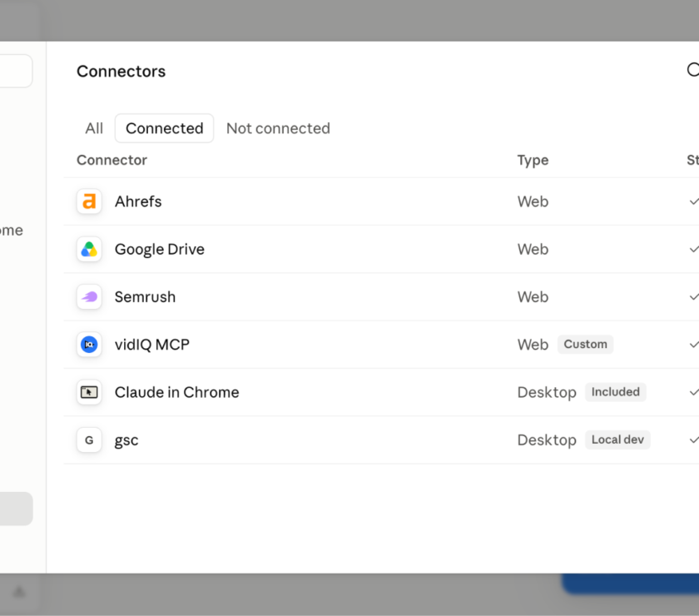This screenshot has height=616, width=699.
Task: Select the Semrush connector name
Action: pos(145,297)
